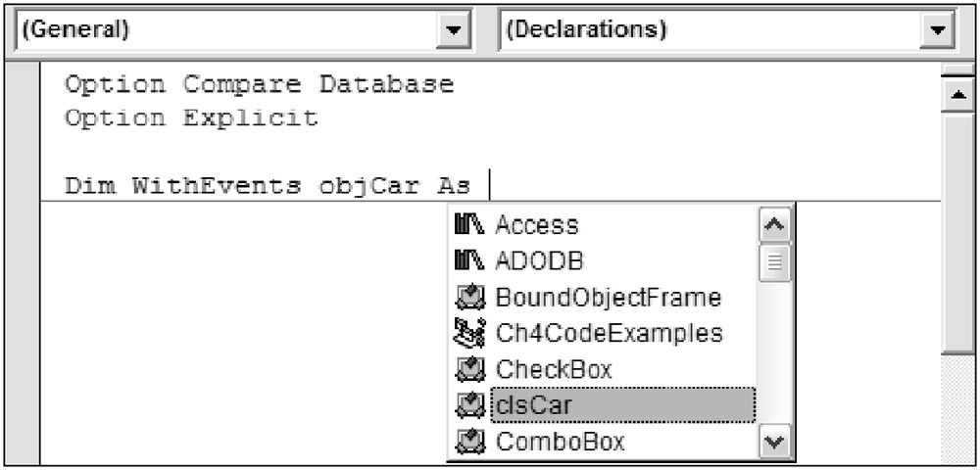Click the library icon beside ADODB
Image resolution: width=980 pixels, height=470 pixels.
(469, 261)
